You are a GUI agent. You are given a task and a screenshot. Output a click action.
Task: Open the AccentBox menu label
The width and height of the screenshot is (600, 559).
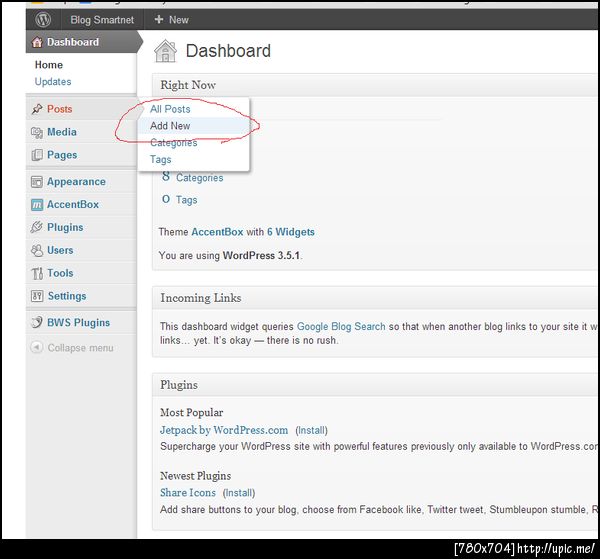coord(73,205)
